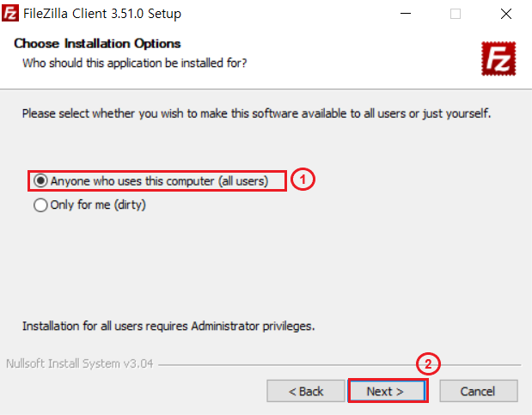Select the 'Only for me (dirty)' radio button
This screenshot has width=532, height=415.
40,205
